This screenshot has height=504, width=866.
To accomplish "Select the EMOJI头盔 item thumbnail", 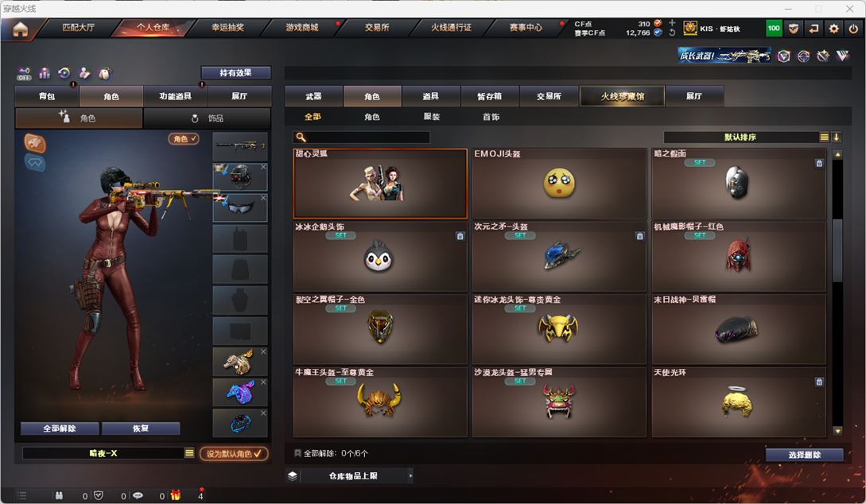I will [559, 184].
